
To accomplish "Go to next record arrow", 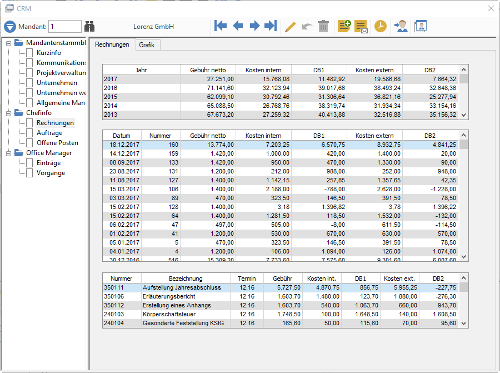I will point(255,26).
